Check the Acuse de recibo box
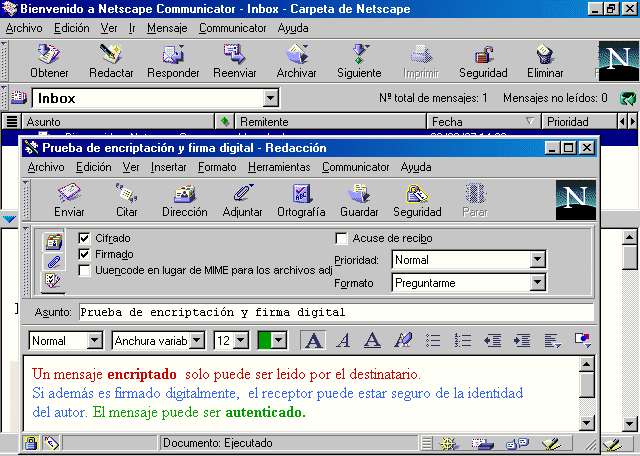This screenshot has width=640, height=456. pyautogui.click(x=341, y=238)
